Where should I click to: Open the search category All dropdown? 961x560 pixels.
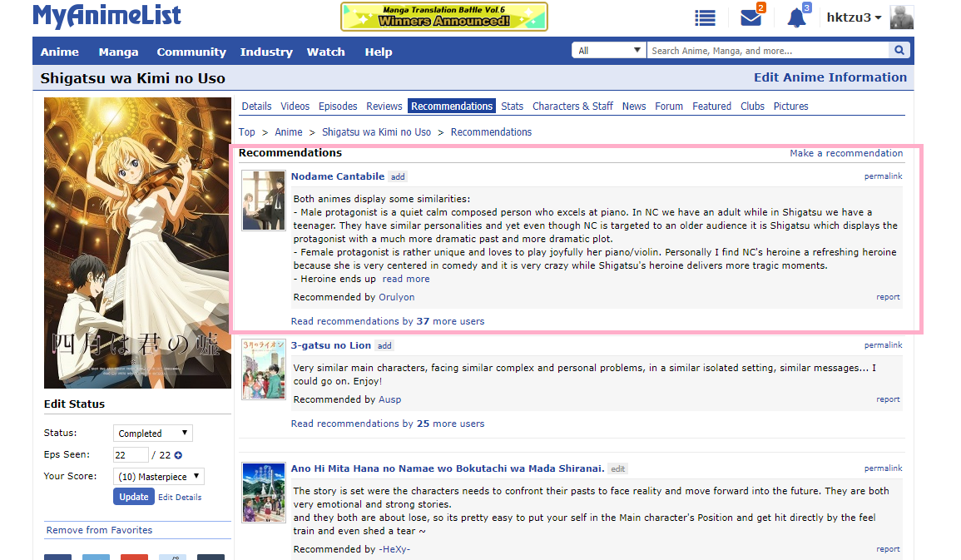point(609,51)
